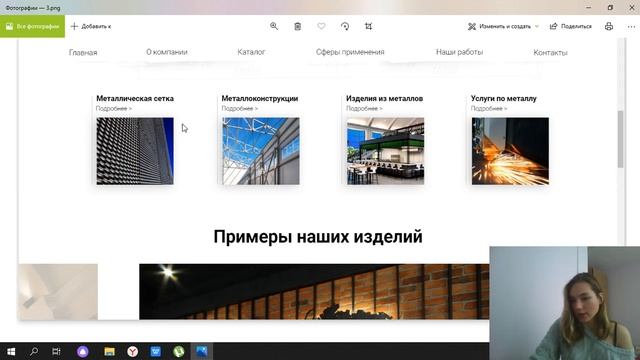The height and width of the screenshot is (360, 640).
Task: Open the Сферы применения menu item
Action: click(x=350, y=52)
